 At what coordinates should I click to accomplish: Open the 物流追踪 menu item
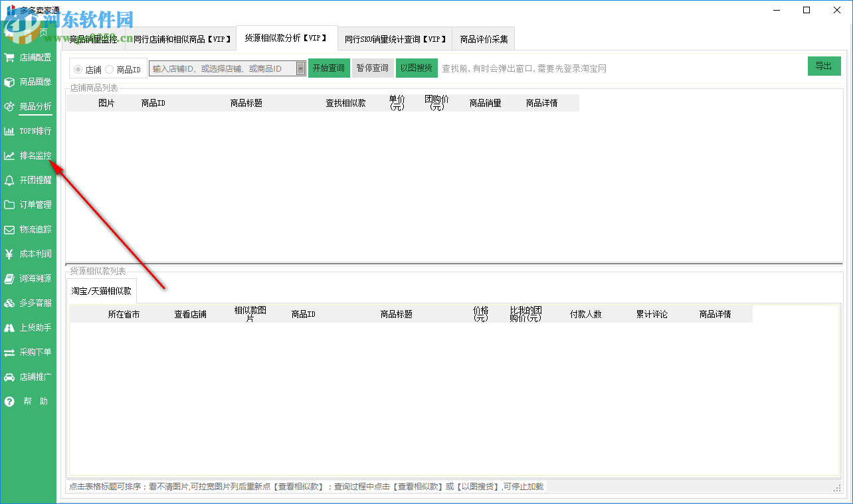point(35,229)
